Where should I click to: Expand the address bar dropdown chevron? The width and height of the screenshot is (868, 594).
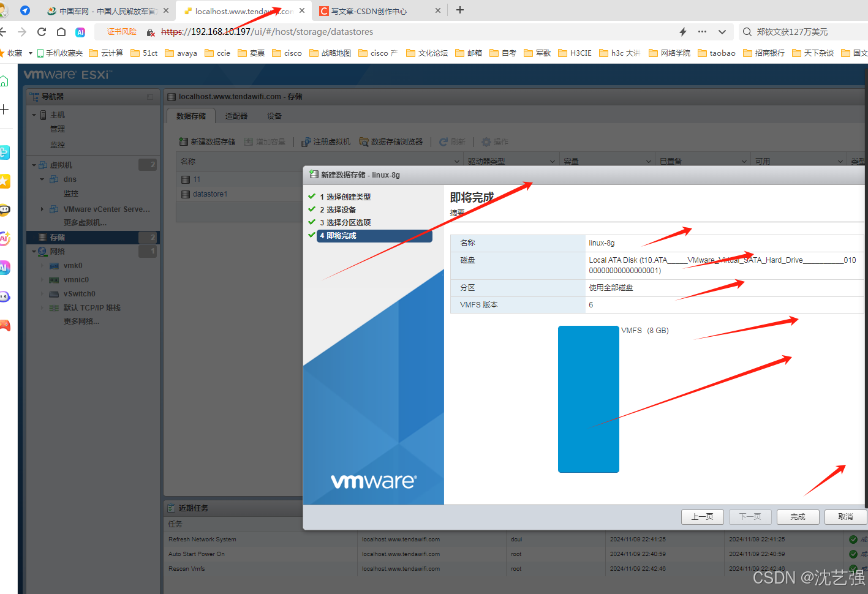[722, 32]
